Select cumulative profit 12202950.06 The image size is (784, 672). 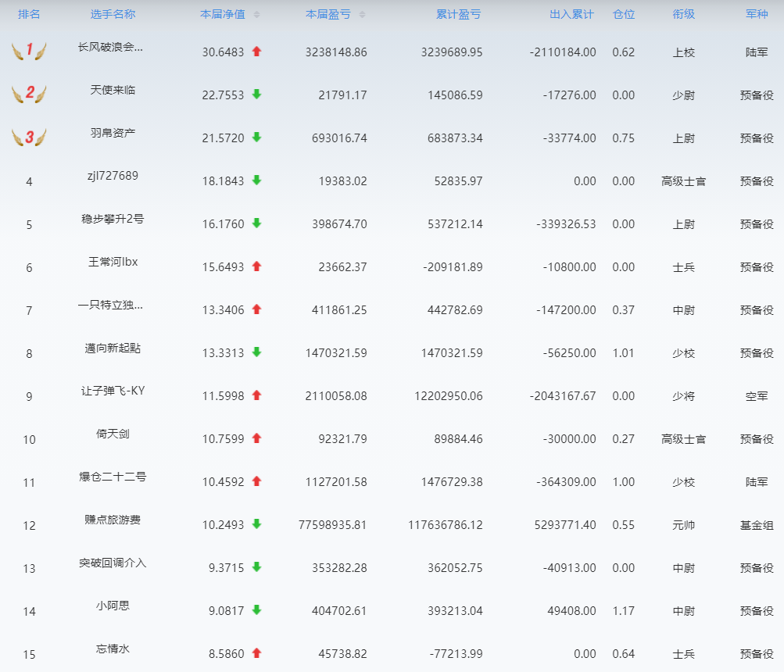449,396
